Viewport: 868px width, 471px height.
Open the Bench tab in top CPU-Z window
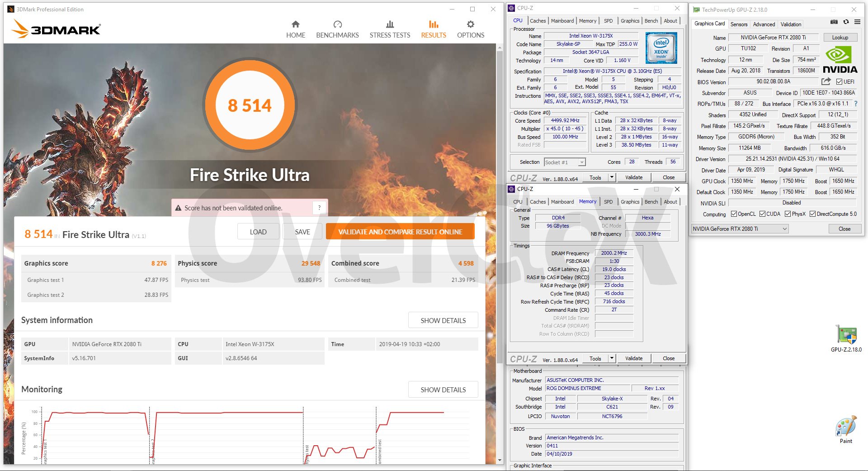651,21
